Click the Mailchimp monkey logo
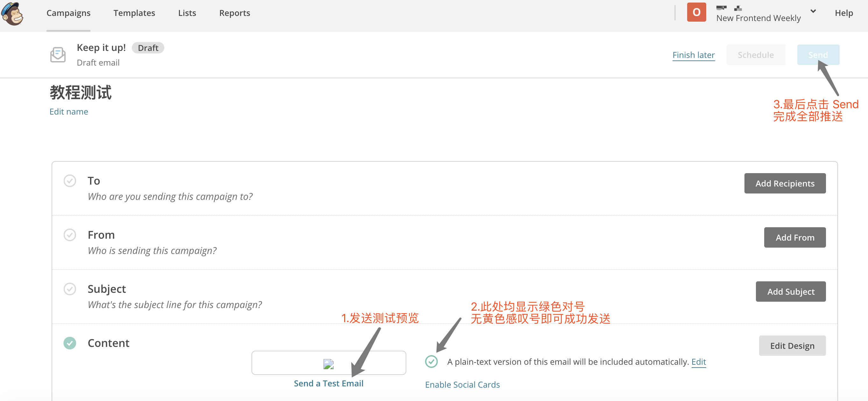Image resolution: width=868 pixels, height=401 pixels. pos(12,13)
